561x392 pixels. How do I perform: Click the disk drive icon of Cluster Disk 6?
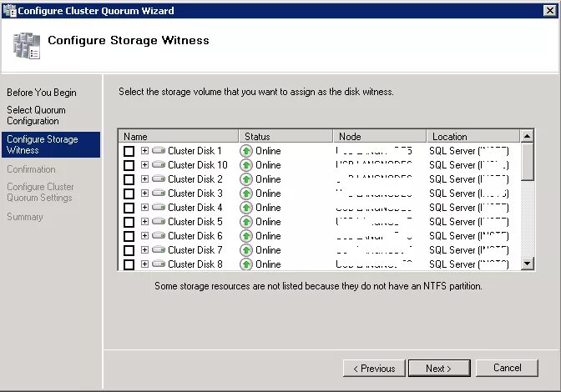(x=159, y=235)
